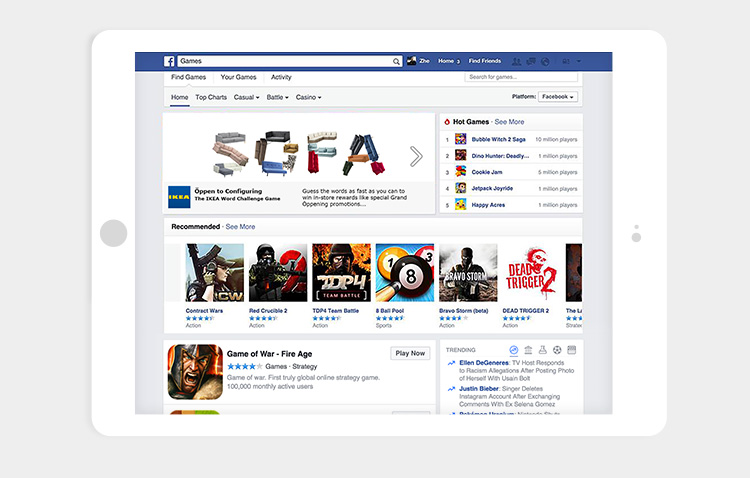This screenshot has width=750, height=478.
Task: Switch to the Your Games tab
Action: click(238, 77)
